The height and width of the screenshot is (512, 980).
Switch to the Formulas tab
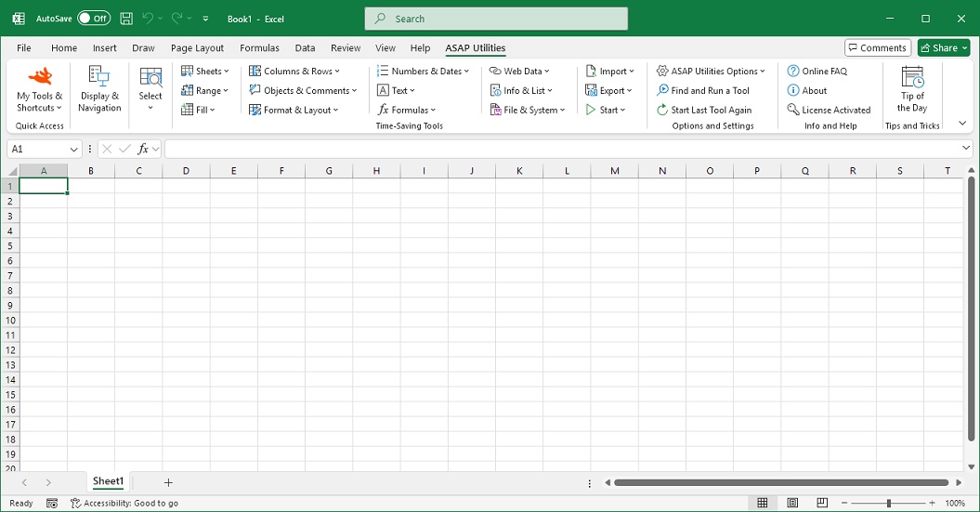(259, 48)
